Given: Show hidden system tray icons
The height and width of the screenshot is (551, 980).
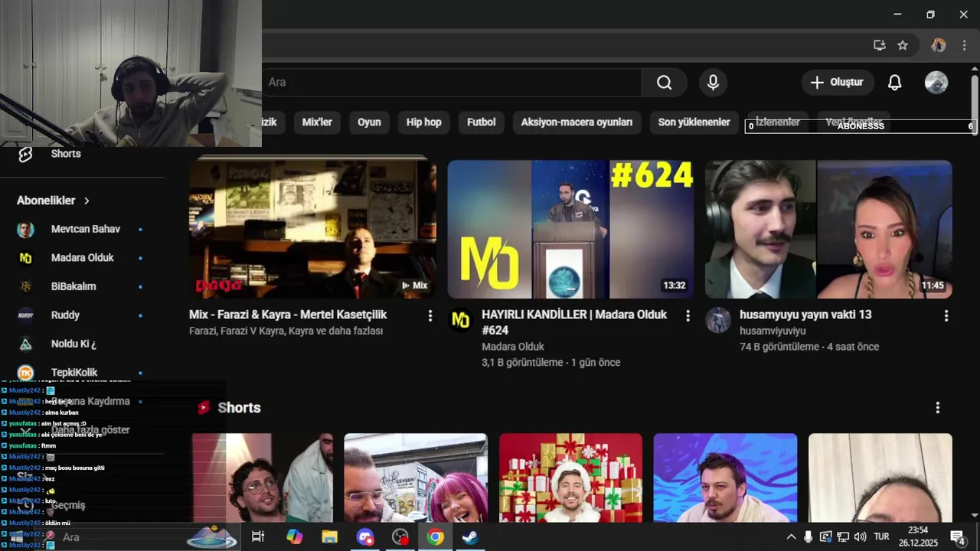Looking at the screenshot, I should coord(791,537).
